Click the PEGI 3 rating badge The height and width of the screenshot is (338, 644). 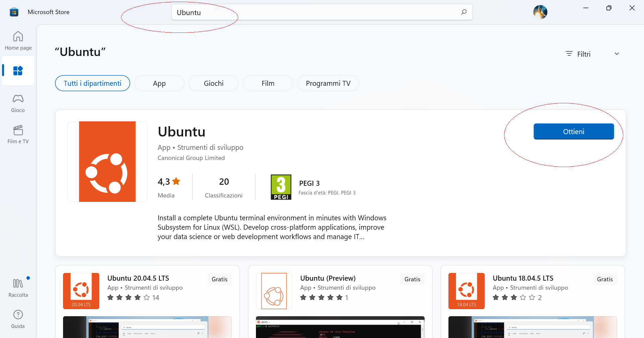click(x=281, y=187)
